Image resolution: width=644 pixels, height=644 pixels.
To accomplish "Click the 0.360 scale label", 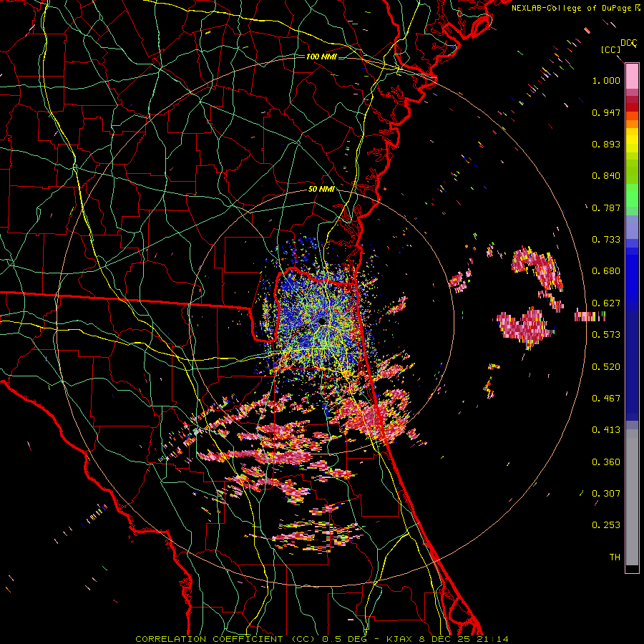I will point(606,462).
